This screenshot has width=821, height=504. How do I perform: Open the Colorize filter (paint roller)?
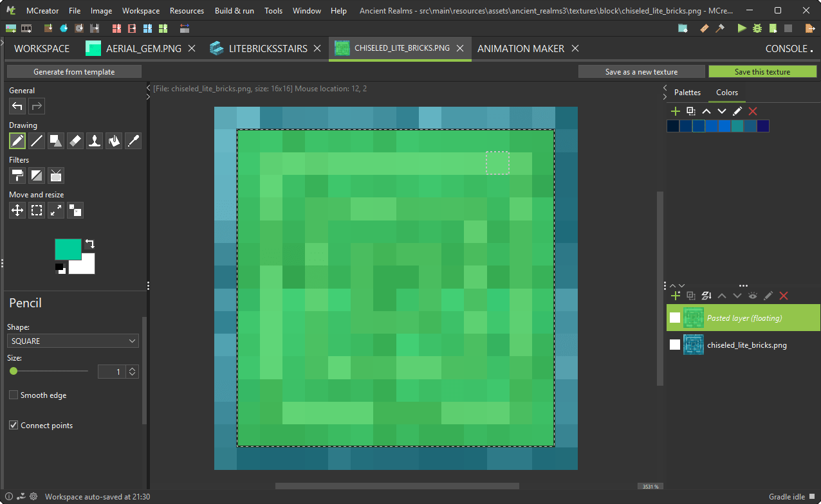click(17, 175)
